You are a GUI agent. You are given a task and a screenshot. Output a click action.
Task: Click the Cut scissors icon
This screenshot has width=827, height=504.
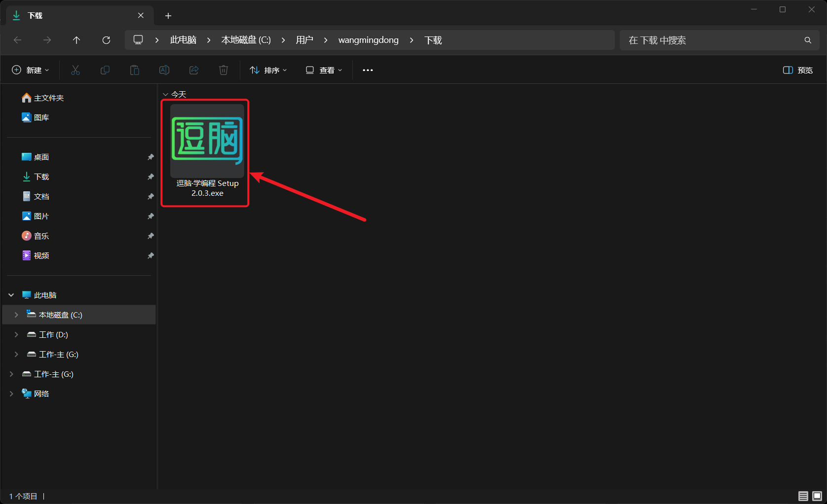click(75, 70)
